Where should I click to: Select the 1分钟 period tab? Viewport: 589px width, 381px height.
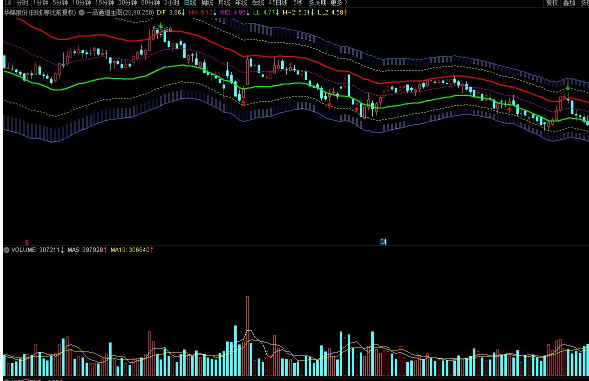(41, 3)
